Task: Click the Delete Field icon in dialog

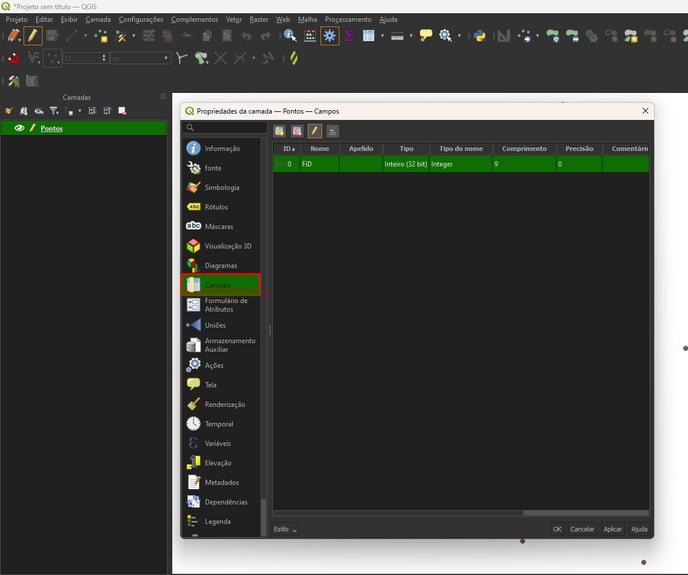Action: 297,131
